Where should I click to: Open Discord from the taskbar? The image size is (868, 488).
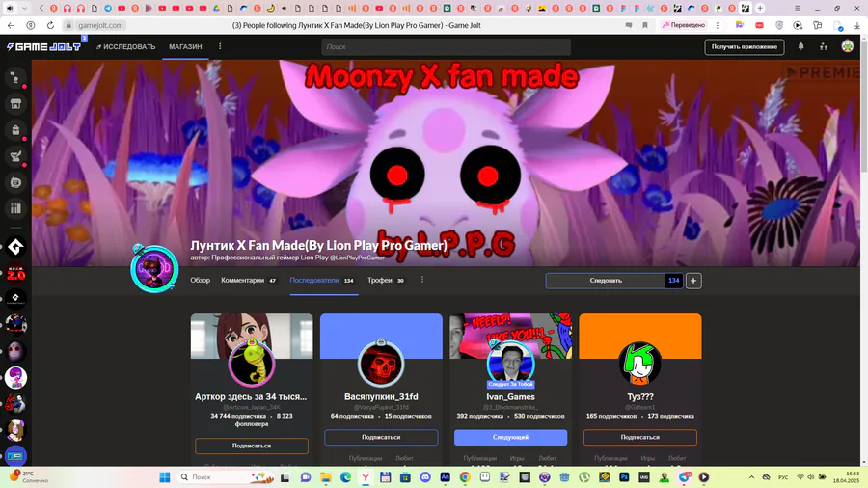click(425, 477)
